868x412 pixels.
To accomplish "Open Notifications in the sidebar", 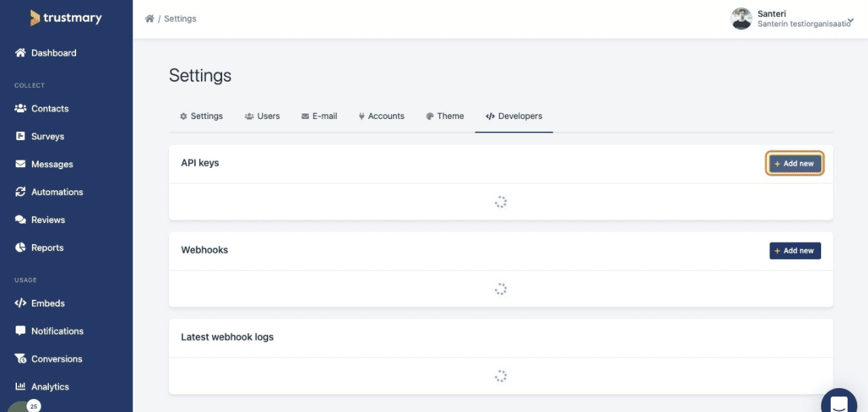I will (x=57, y=331).
